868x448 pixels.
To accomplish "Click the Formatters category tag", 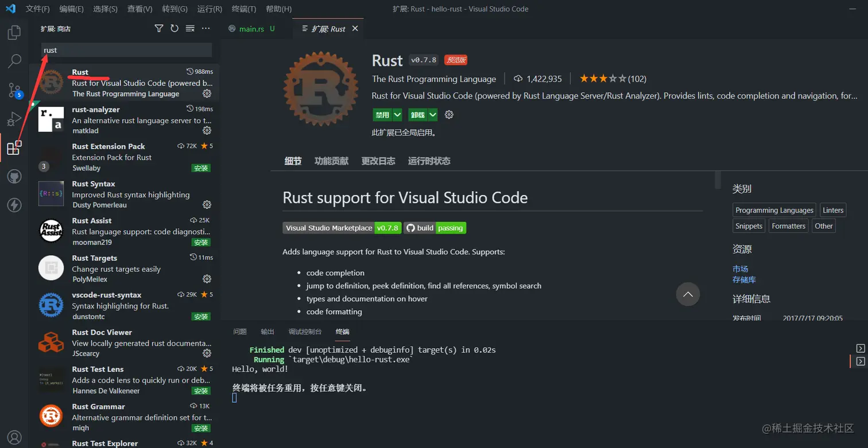I will 788,226.
